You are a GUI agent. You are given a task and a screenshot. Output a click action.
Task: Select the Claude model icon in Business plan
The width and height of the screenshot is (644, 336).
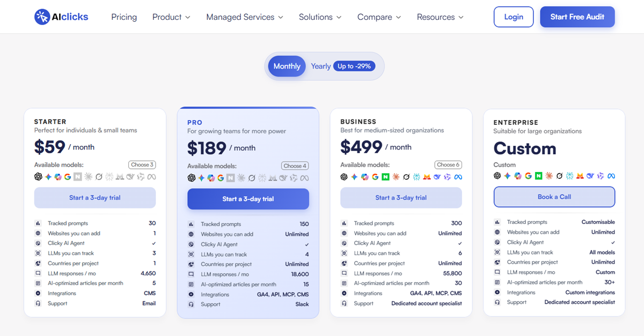396,177
